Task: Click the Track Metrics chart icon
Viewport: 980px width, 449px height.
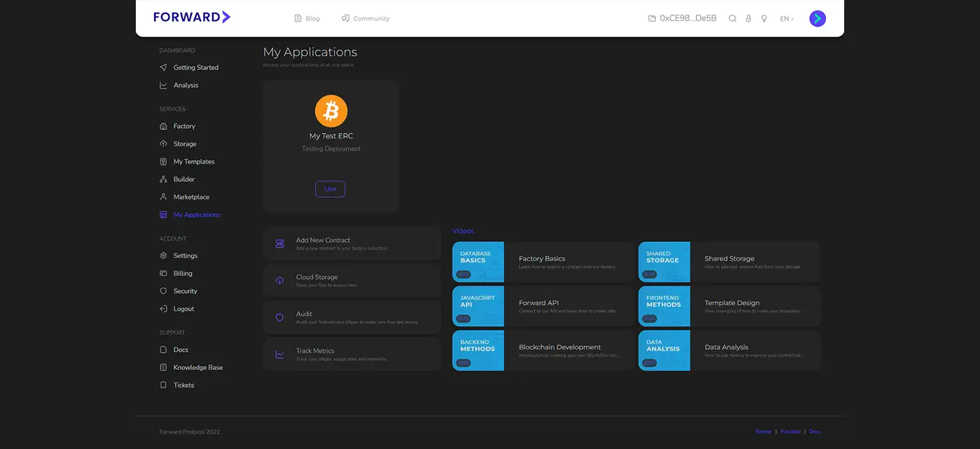Action: click(x=280, y=355)
